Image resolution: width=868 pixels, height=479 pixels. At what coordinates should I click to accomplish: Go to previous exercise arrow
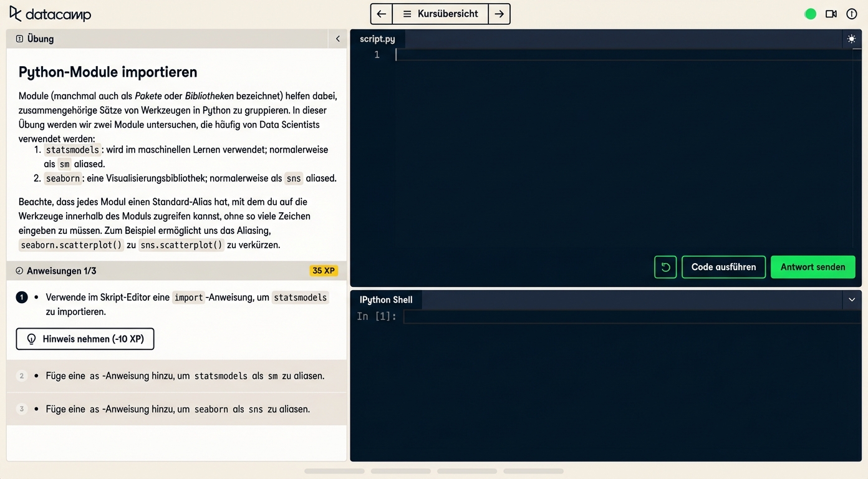(382, 14)
